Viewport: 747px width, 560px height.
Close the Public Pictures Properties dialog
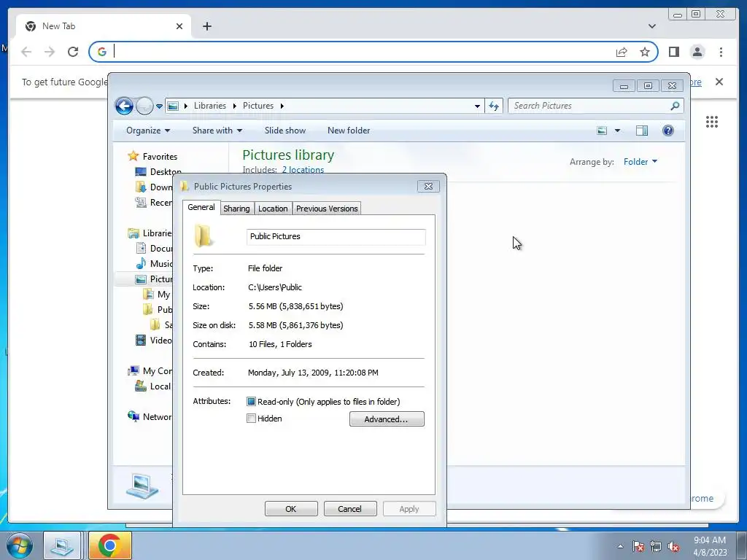[x=428, y=186]
